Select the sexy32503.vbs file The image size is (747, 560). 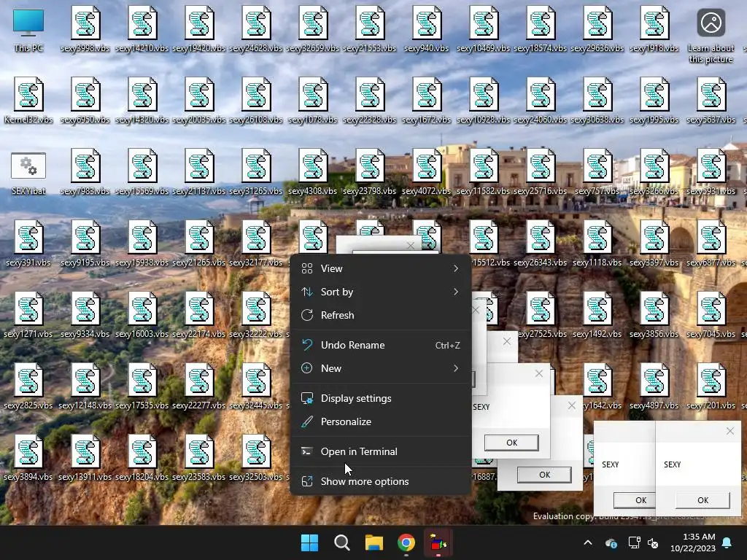coord(256,458)
